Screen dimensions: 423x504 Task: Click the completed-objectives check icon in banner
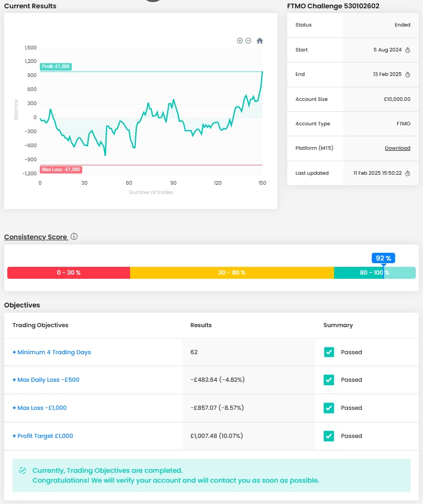22,471
